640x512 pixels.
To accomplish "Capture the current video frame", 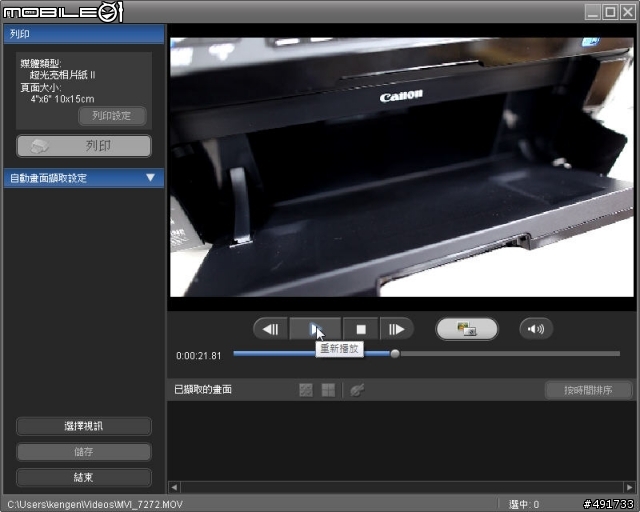I will 467,329.
